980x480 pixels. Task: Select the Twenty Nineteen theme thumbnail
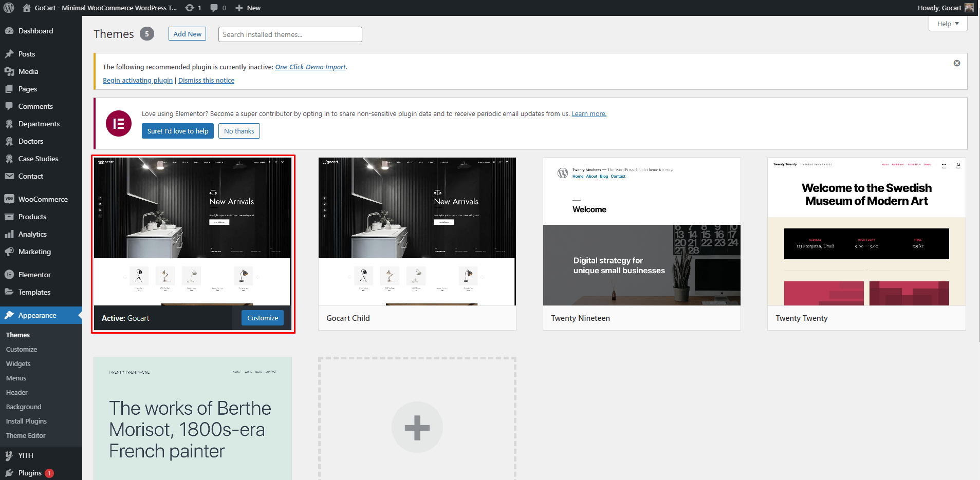click(x=642, y=232)
